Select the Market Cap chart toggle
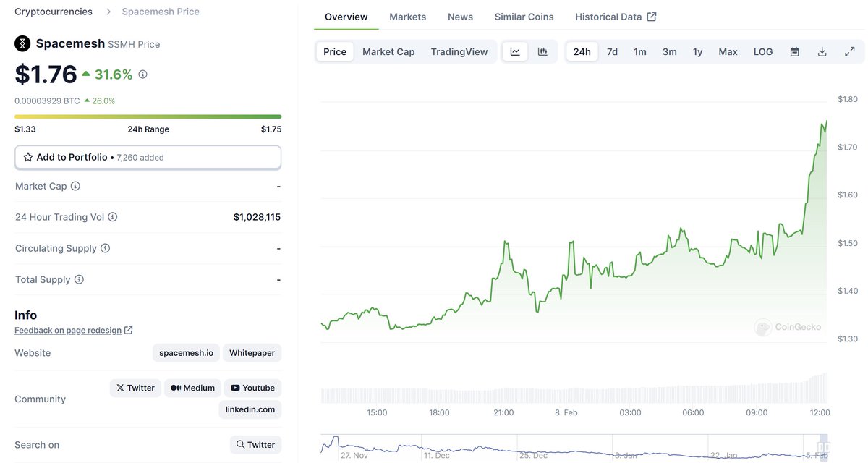The width and height of the screenshot is (868, 463). click(388, 51)
